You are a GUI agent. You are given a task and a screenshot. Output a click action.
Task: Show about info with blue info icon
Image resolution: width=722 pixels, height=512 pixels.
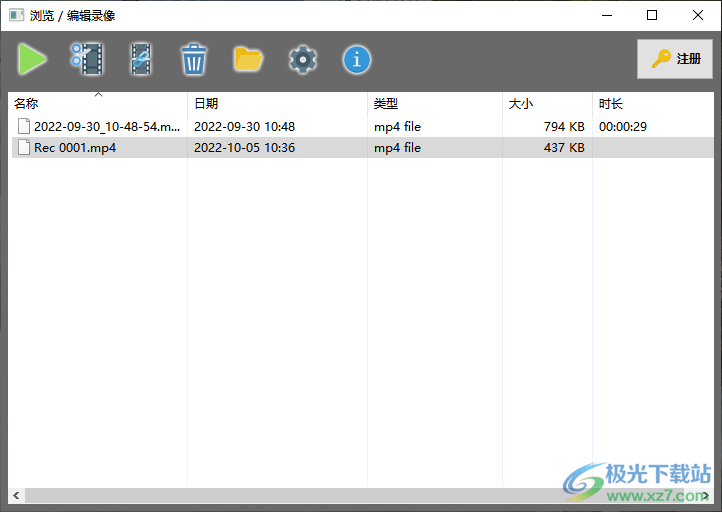click(x=356, y=60)
